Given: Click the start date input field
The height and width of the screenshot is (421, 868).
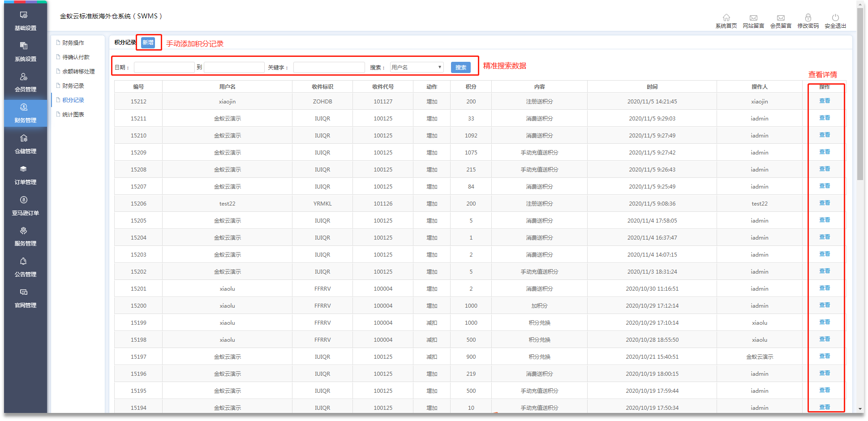Looking at the screenshot, I should tap(164, 68).
